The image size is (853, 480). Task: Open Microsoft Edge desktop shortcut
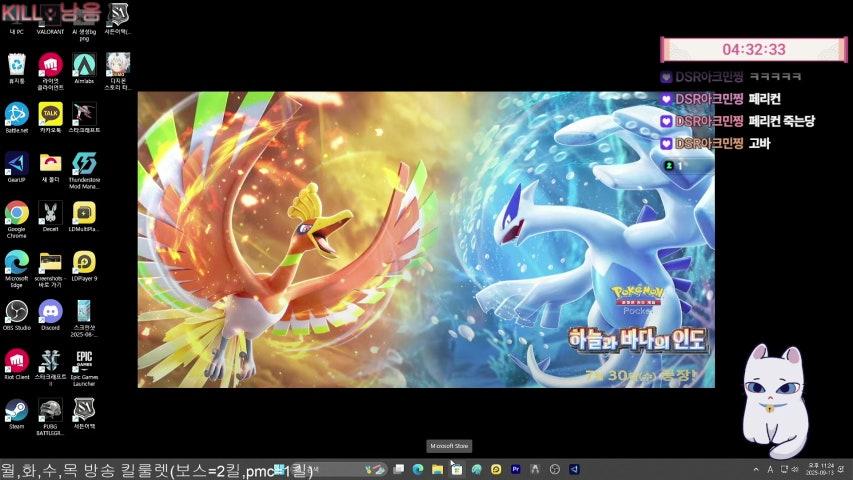tap(17, 268)
